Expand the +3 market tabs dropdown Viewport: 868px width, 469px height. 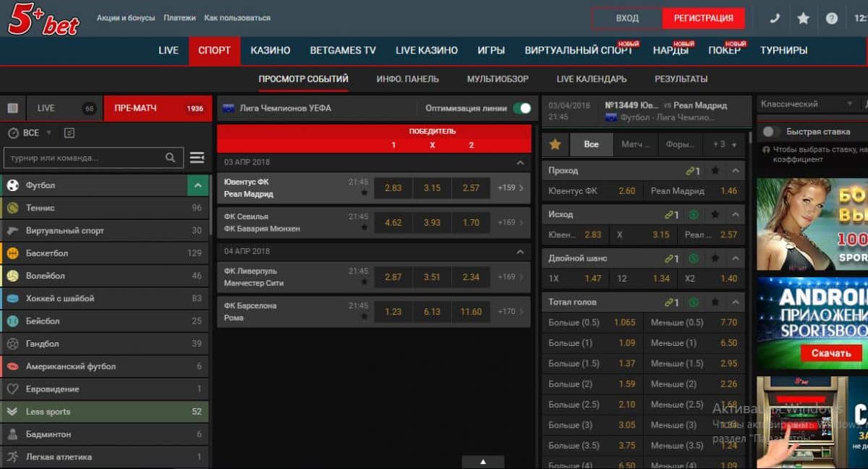724,145
